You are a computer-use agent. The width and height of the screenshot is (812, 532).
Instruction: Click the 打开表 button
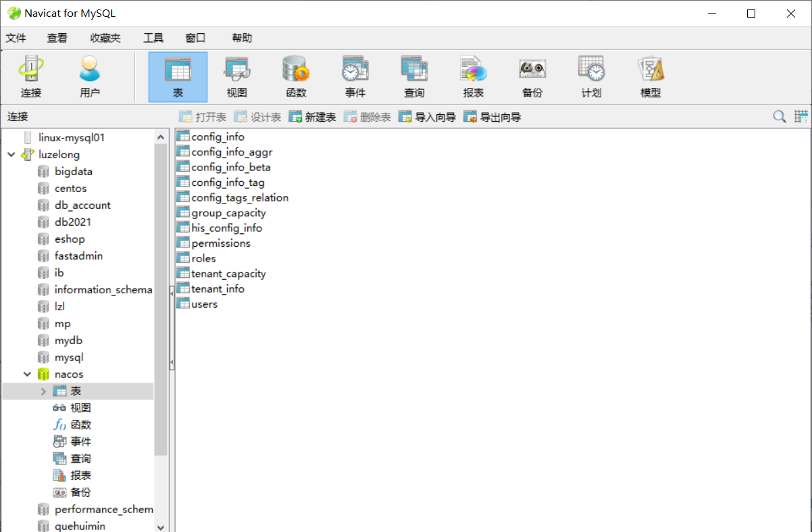point(202,117)
